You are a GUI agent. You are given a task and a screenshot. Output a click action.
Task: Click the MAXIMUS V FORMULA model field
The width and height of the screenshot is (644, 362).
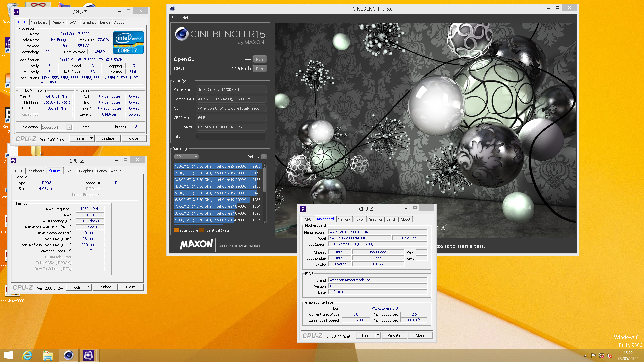(360, 238)
